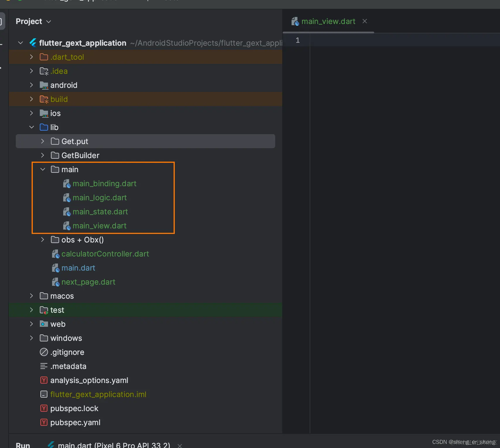Viewport: 500px width, 448px height.
Task: Click the calculatorController.dart file icon
Action: coord(56,254)
